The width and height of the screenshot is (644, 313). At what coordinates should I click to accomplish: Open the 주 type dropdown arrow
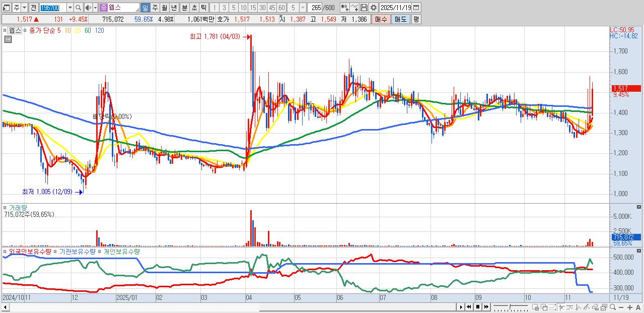pyautogui.click(x=24, y=8)
